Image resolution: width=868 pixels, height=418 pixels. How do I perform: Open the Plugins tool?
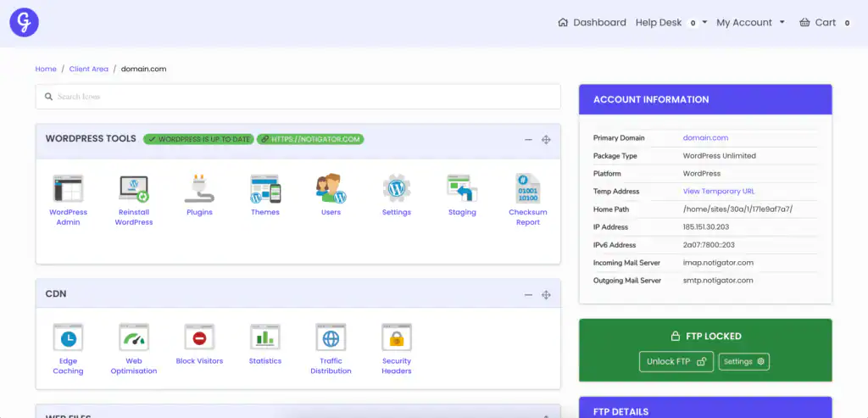[199, 188]
